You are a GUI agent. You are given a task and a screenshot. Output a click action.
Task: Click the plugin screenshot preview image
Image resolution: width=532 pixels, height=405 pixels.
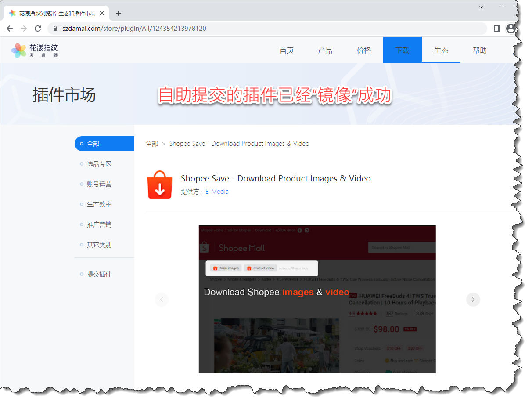coord(317,299)
